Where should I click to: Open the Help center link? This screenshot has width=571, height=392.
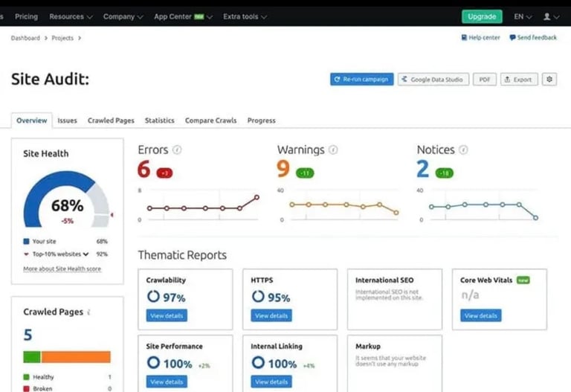tap(481, 37)
